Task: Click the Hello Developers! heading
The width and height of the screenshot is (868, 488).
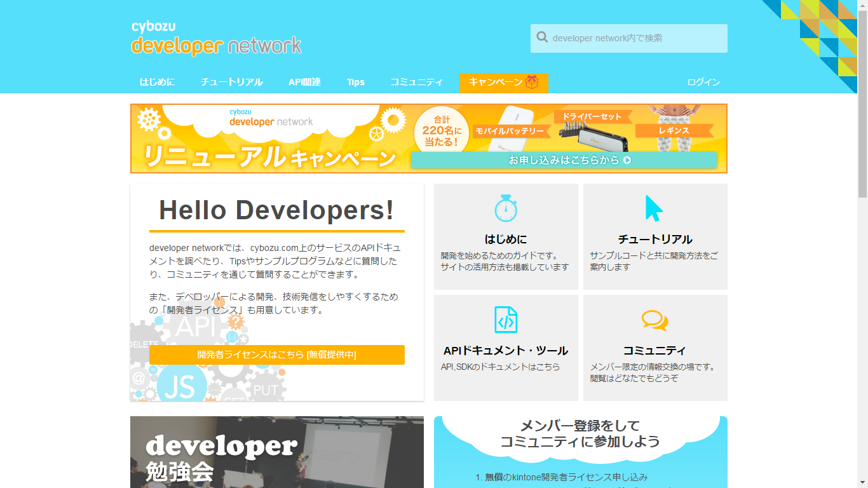Action: click(276, 210)
